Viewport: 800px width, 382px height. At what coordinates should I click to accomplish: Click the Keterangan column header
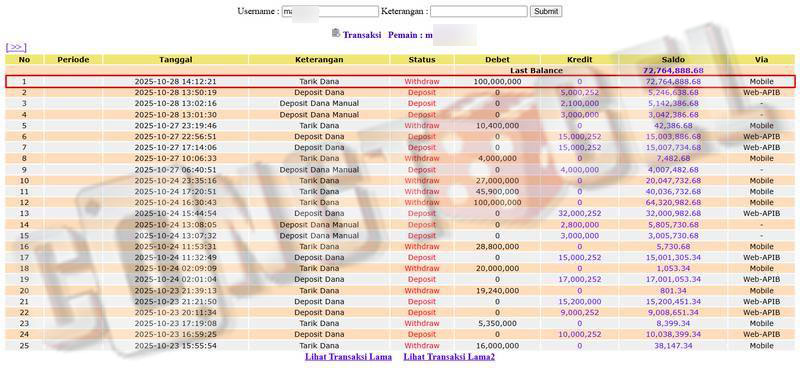coord(319,60)
